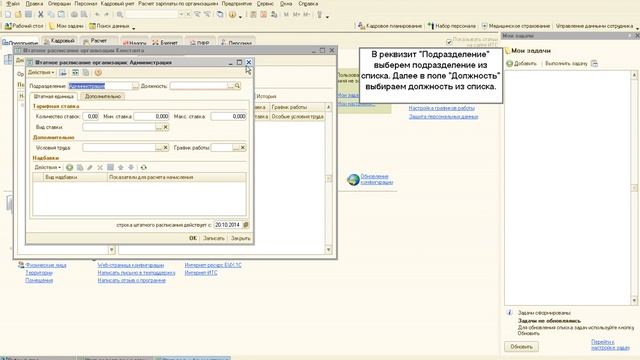Viewport: 640px width, 360px height.
Task: Click the calendar icon in main toolbar
Action: tap(264, 15)
